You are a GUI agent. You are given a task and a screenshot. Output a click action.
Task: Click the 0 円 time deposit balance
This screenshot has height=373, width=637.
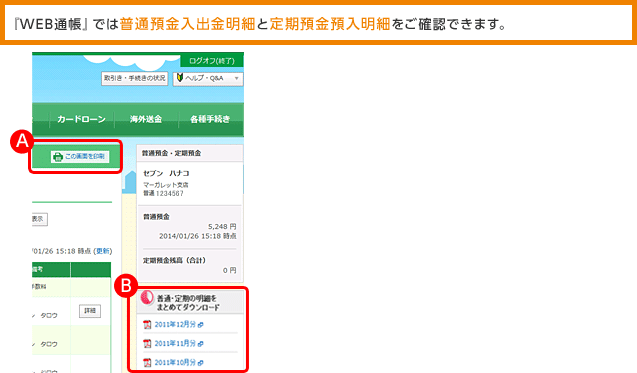point(230,270)
